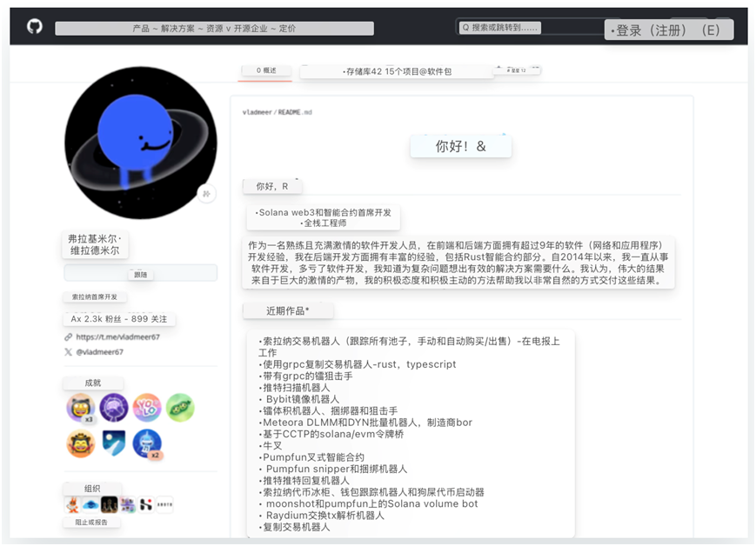Screen dimensions: 756x546
Task: Click the Raydium交换tx解析机器人 list item
Action: click(322, 516)
